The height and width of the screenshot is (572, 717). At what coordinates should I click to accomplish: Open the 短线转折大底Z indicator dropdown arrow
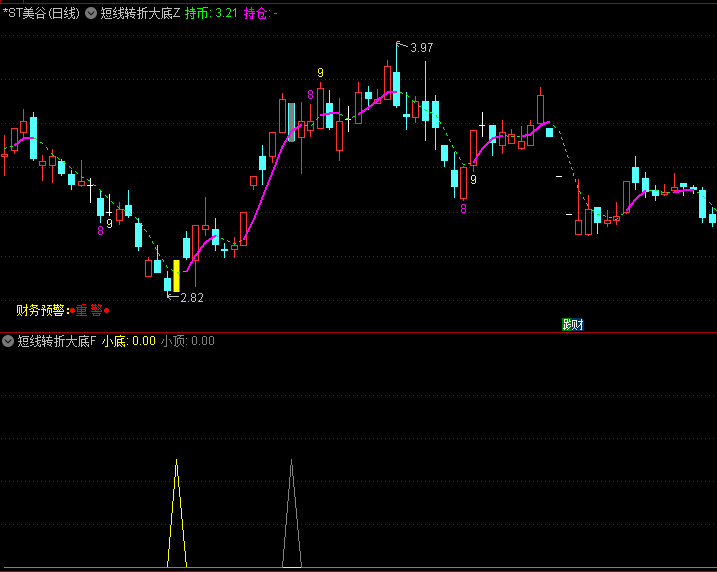[91, 13]
